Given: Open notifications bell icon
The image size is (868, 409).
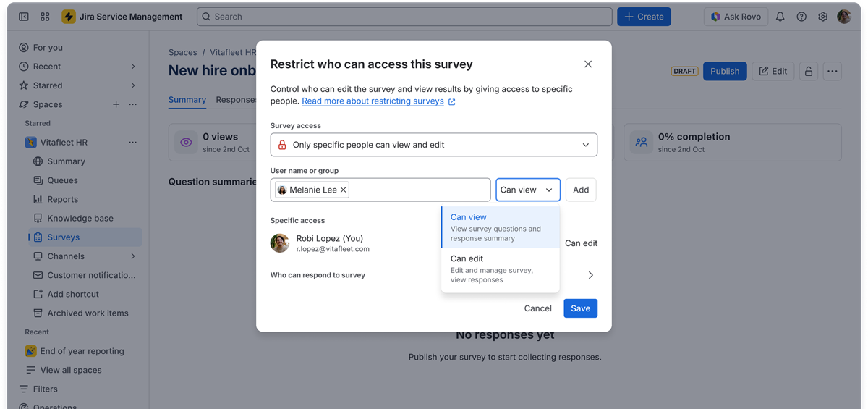Looking at the screenshot, I should pos(780,17).
